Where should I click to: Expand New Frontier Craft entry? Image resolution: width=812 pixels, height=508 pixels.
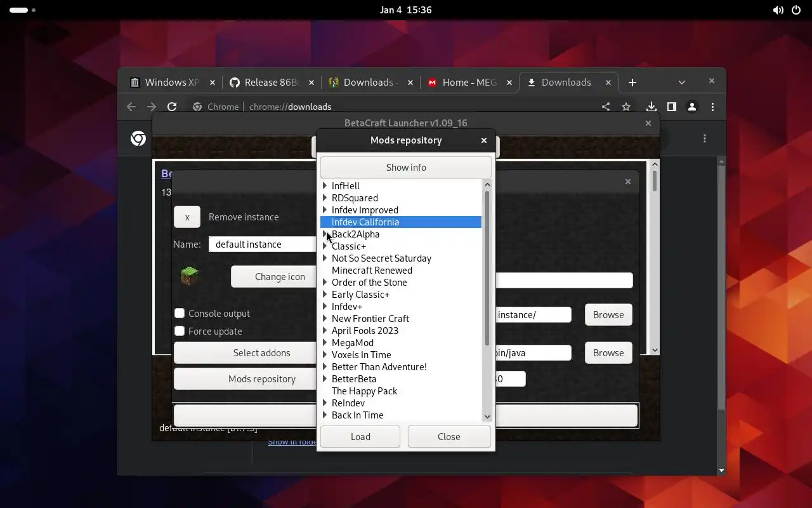[325, 319]
